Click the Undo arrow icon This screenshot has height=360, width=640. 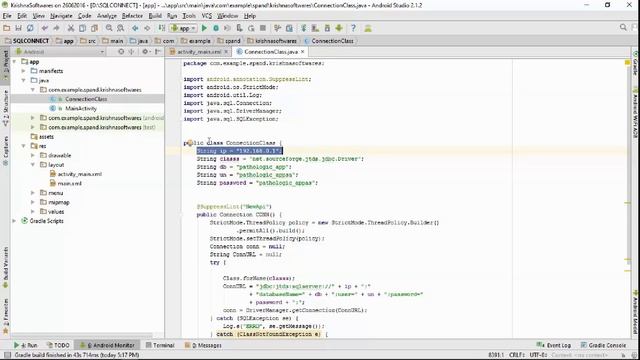[x=45, y=28]
